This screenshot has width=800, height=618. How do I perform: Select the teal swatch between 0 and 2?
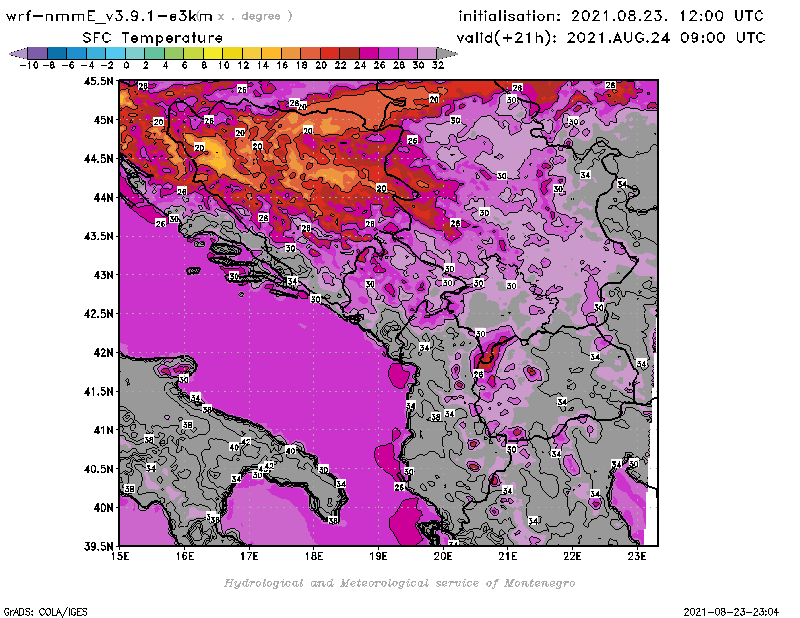[x=135, y=53]
